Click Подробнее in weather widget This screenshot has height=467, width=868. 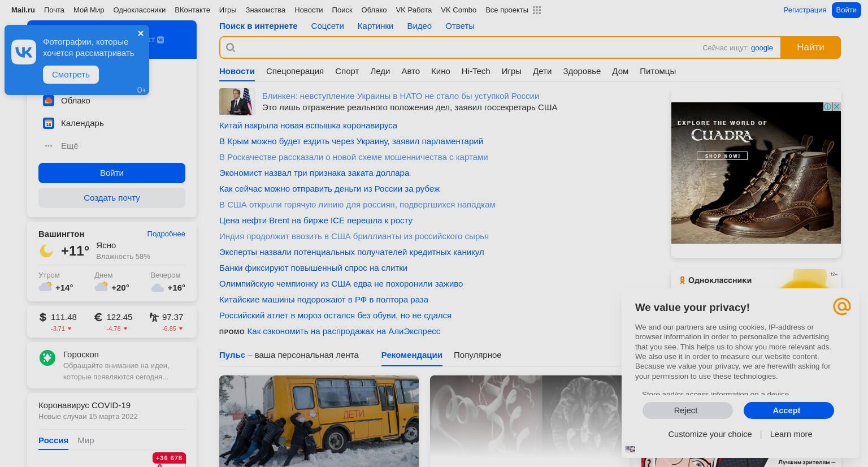click(166, 234)
